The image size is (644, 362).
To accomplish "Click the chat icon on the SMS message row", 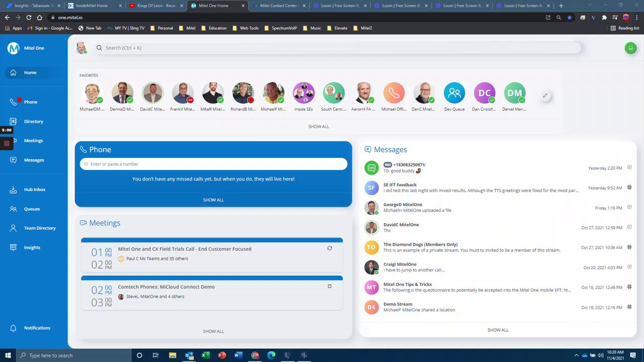I will pos(629,167).
